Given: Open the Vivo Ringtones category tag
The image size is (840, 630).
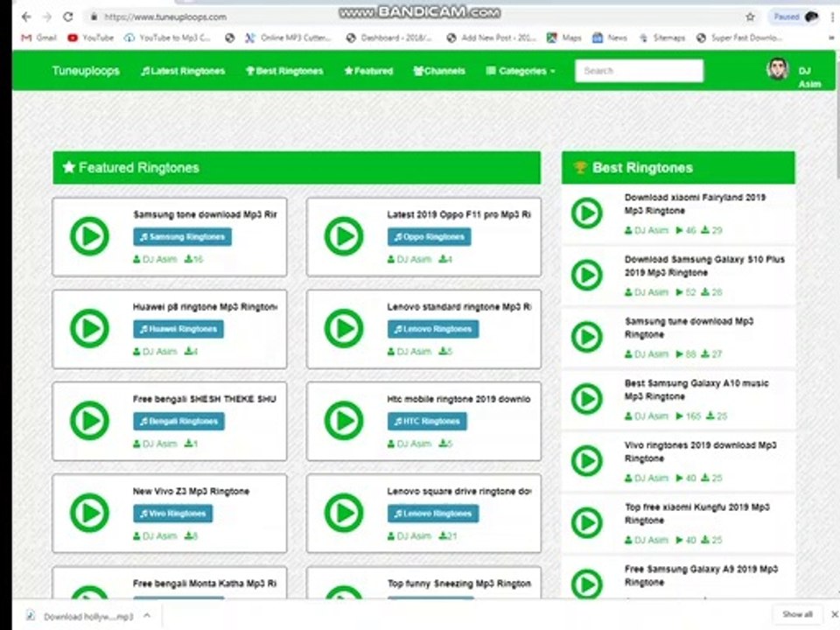Looking at the screenshot, I should coord(173,514).
